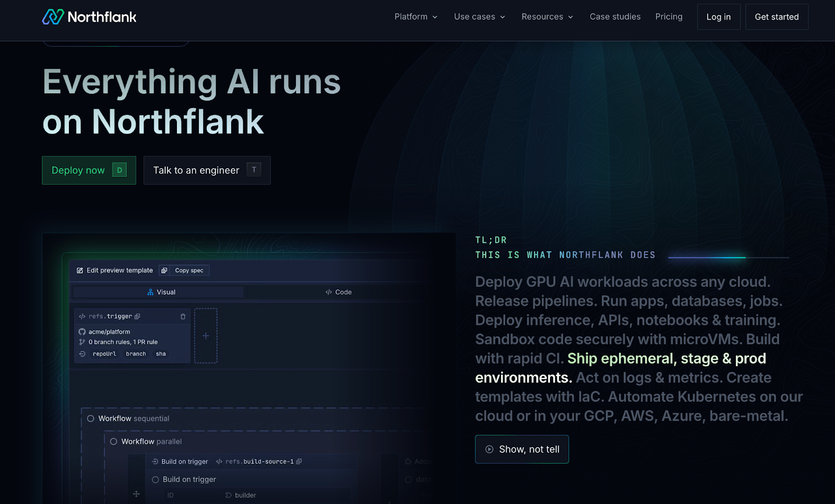This screenshot has width=835, height=504.
Task: Switch to the Visual tab
Action: tap(161, 292)
